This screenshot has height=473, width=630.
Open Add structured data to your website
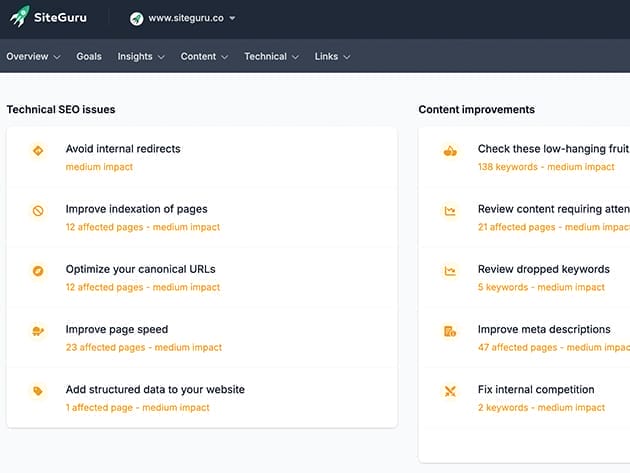pos(155,389)
